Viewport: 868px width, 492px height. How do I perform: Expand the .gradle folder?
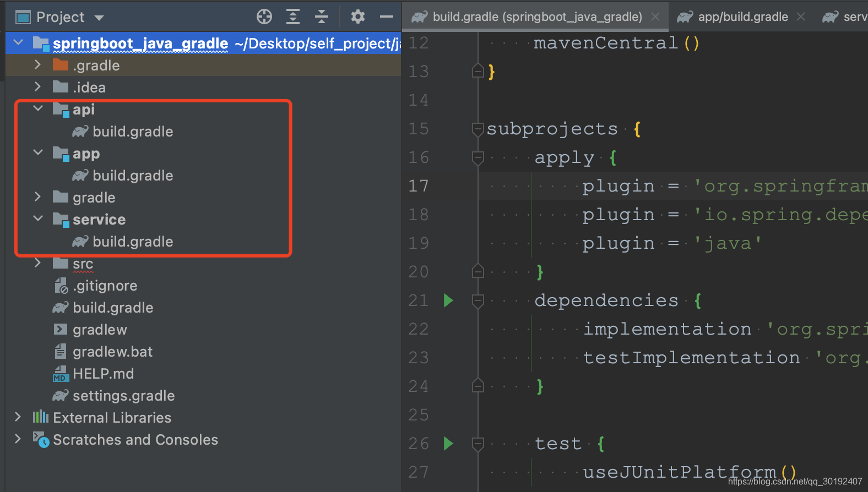click(x=37, y=65)
